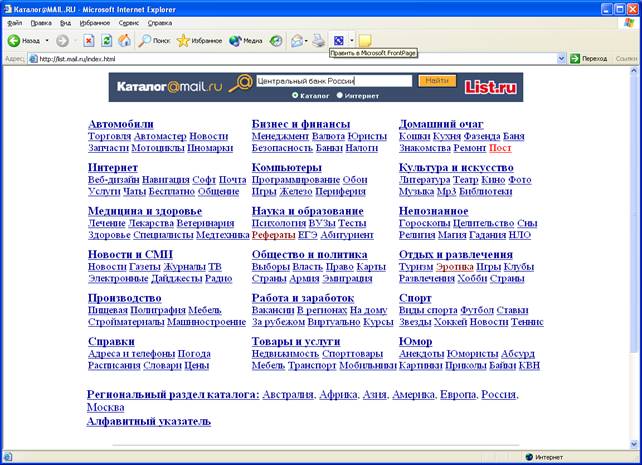Open the History clock icon
Viewport: 642px width, 465px height.
(276, 41)
